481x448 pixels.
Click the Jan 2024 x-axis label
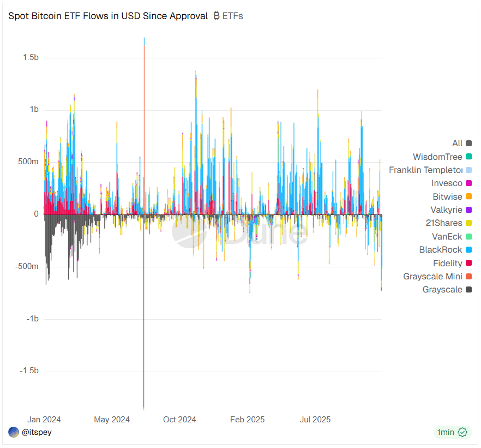[x=44, y=420]
